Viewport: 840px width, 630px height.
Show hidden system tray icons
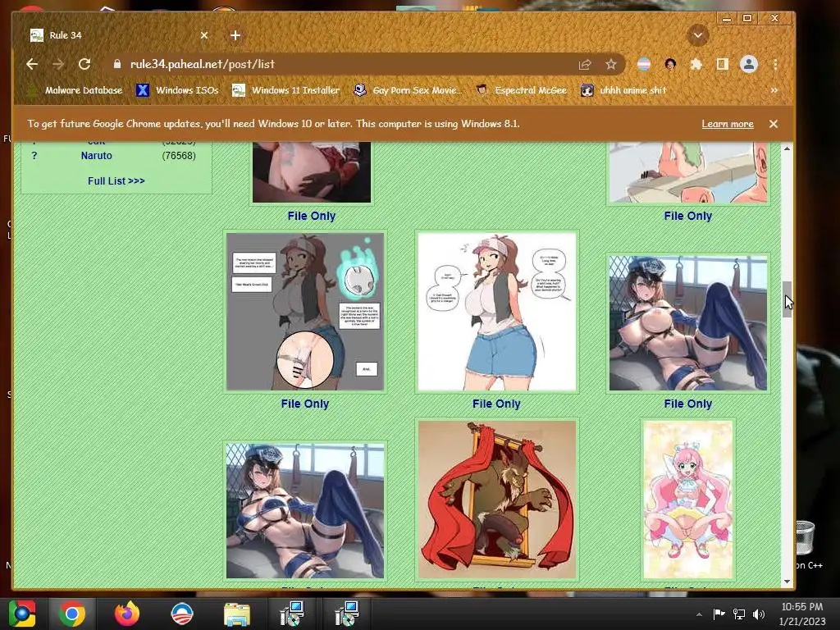(699, 614)
